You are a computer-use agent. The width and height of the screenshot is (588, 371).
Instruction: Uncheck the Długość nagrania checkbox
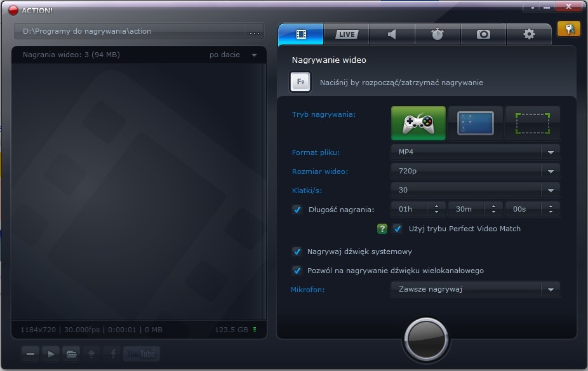pyautogui.click(x=297, y=209)
